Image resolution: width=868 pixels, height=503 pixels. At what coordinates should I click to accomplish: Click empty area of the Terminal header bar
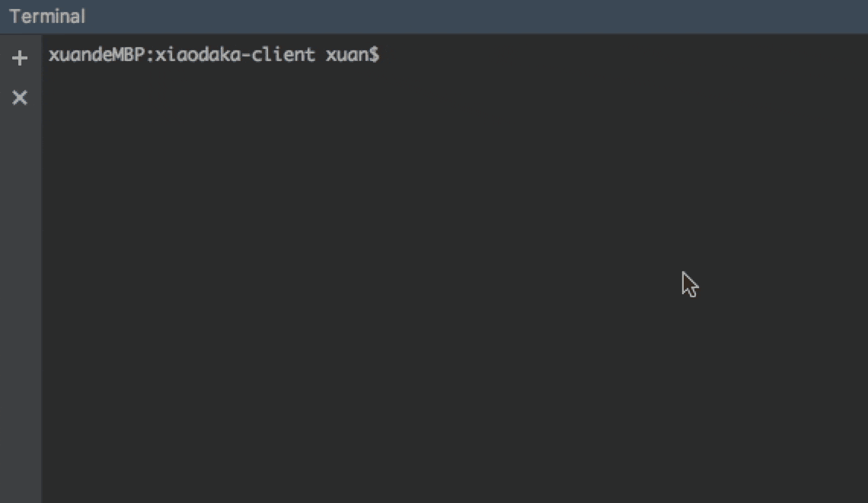point(476,17)
